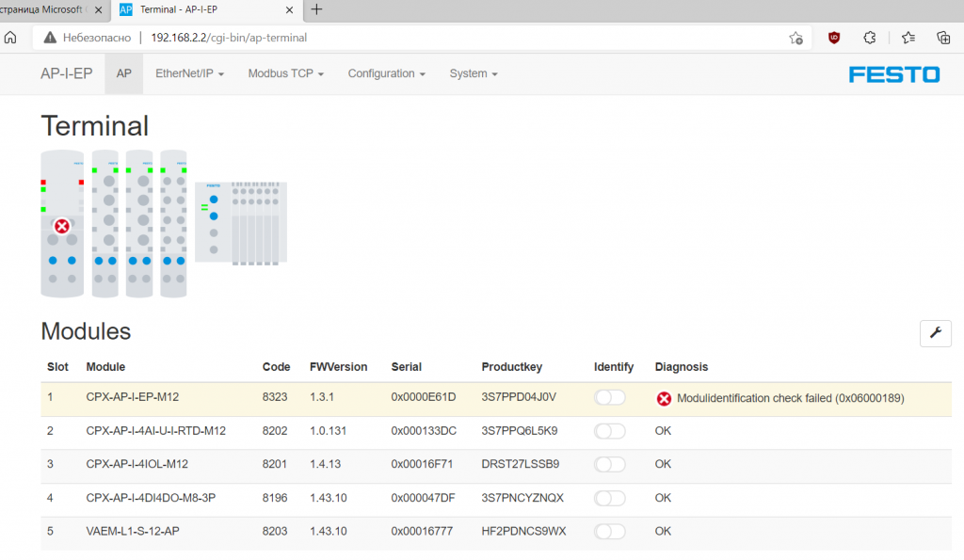Image resolution: width=964 pixels, height=560 pixels.
Task: Open the favorites list icon
Action: point(908,38)
